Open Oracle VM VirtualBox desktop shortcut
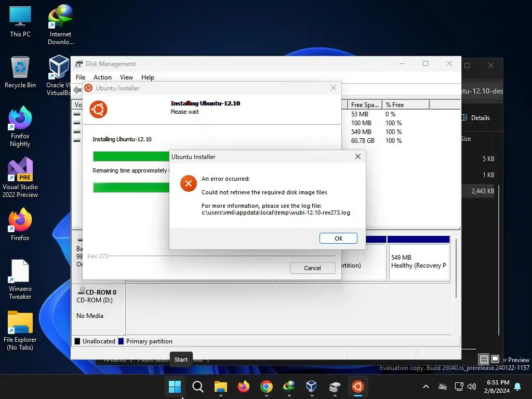 coord(59,76)
